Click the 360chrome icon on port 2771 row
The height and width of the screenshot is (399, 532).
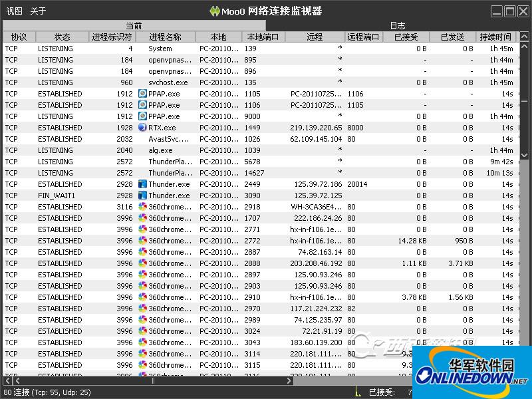[142, 229]
